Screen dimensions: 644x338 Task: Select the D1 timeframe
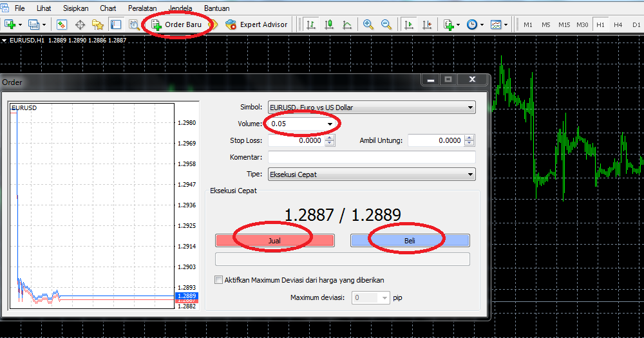[636, 24]
